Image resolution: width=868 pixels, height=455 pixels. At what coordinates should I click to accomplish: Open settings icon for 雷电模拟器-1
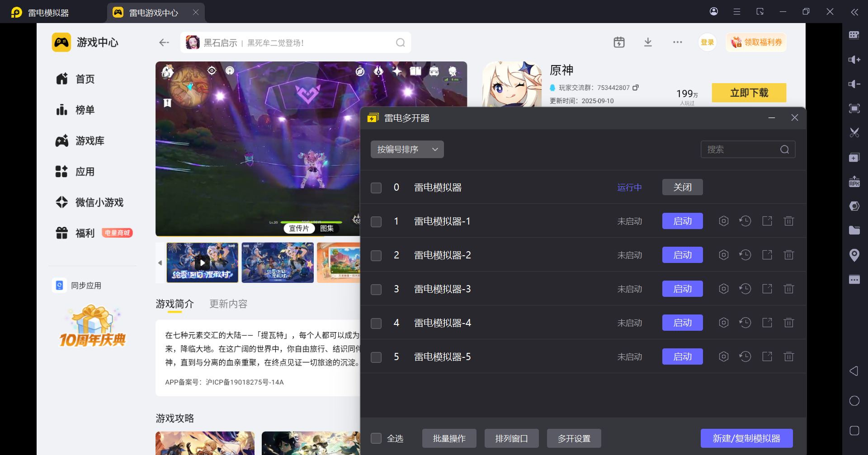coord(724,221)
